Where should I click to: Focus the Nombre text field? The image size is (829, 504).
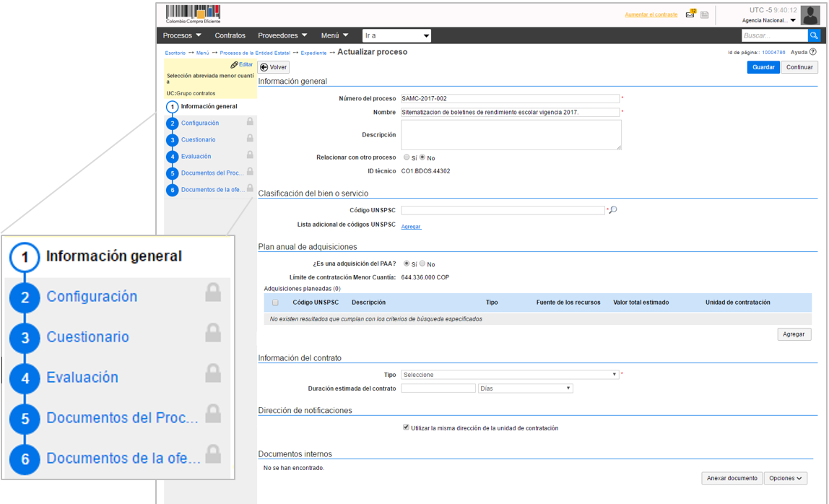click(511, 112)
